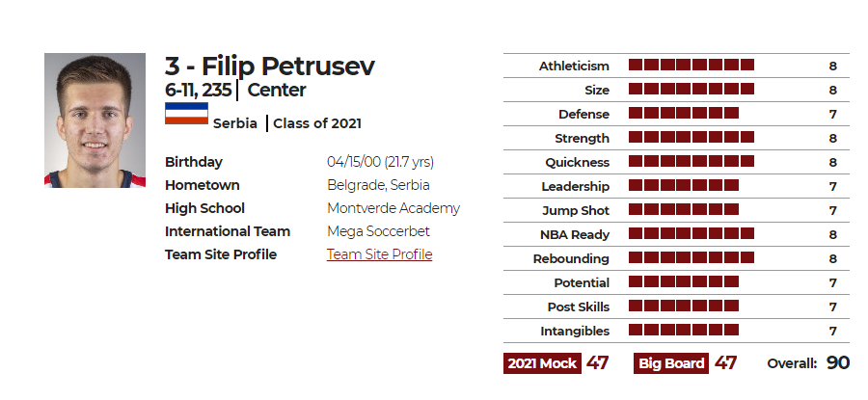
Task: Click the Post Skills rating label
Action: click(579, 307)
